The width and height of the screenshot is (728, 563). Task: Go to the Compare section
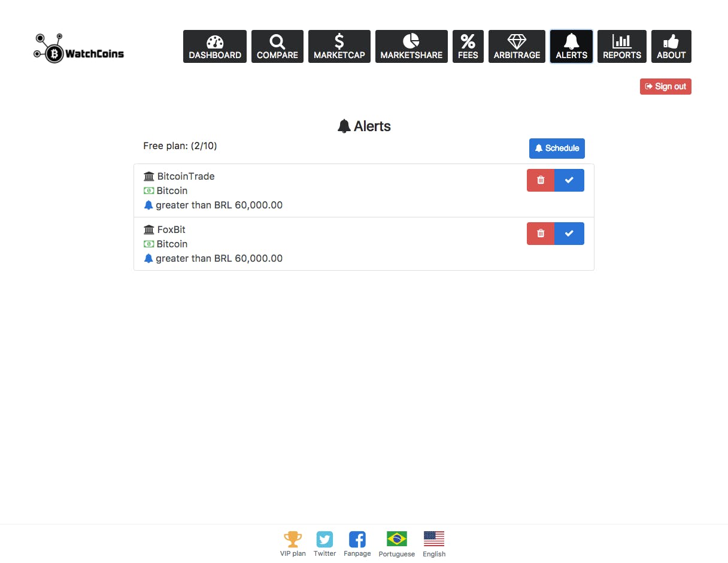tap(277, 47)
